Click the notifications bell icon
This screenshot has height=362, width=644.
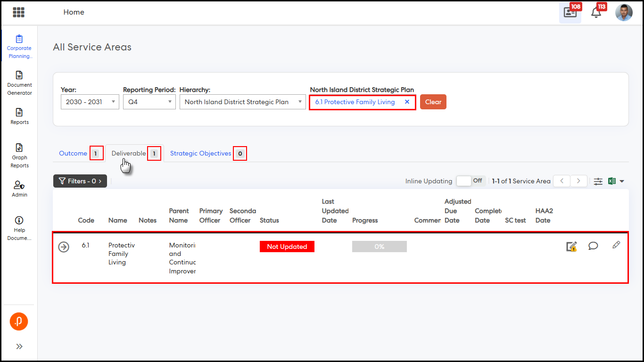[x=596, y=13]
